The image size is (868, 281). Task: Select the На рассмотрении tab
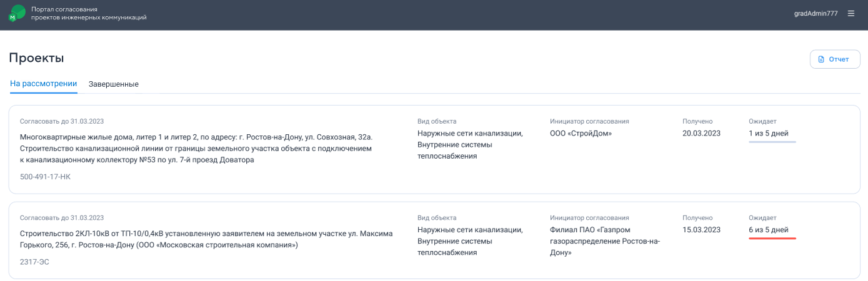coord(43,84)
